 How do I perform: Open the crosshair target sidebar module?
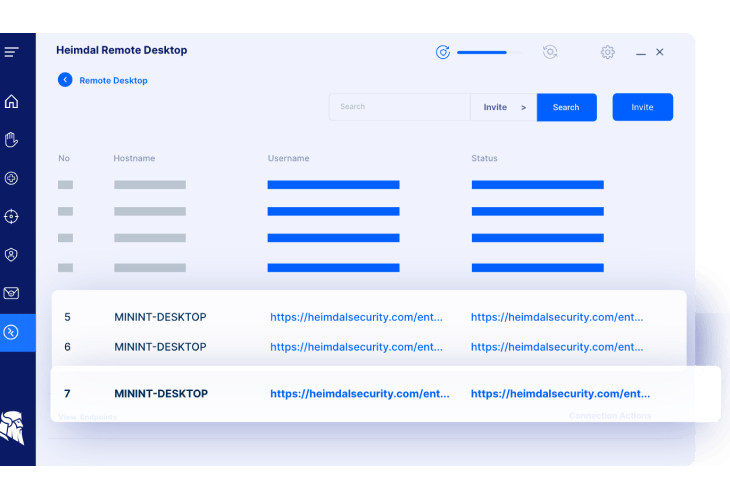[11, 216]
